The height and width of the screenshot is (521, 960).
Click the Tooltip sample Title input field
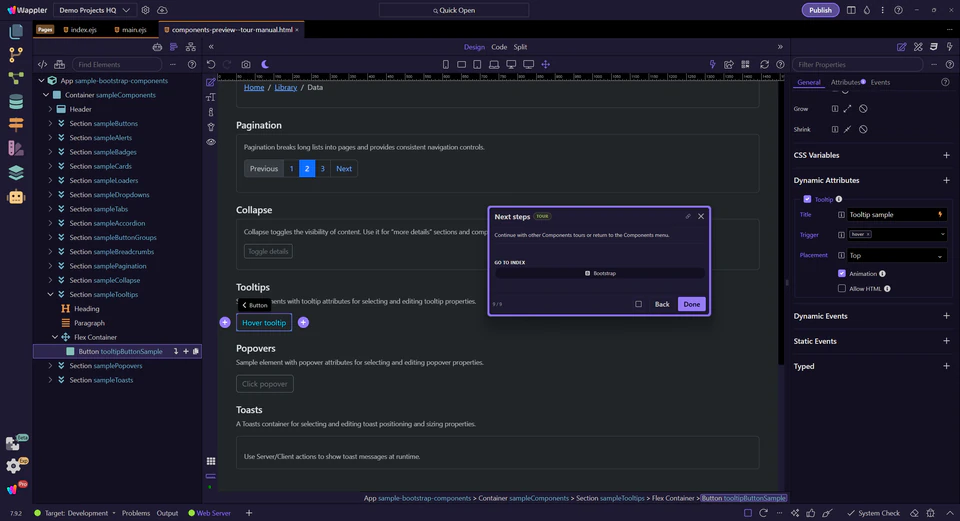pos(892,215)
